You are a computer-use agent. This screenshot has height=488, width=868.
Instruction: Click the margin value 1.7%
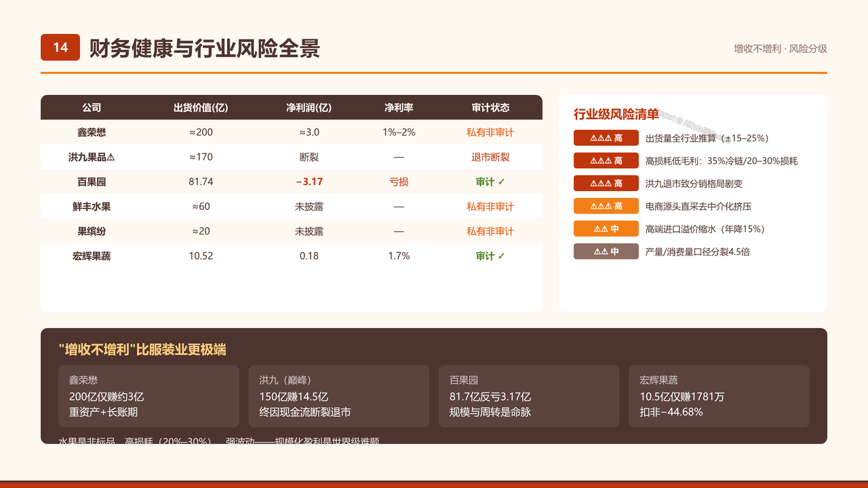click(x=399, y=256)
